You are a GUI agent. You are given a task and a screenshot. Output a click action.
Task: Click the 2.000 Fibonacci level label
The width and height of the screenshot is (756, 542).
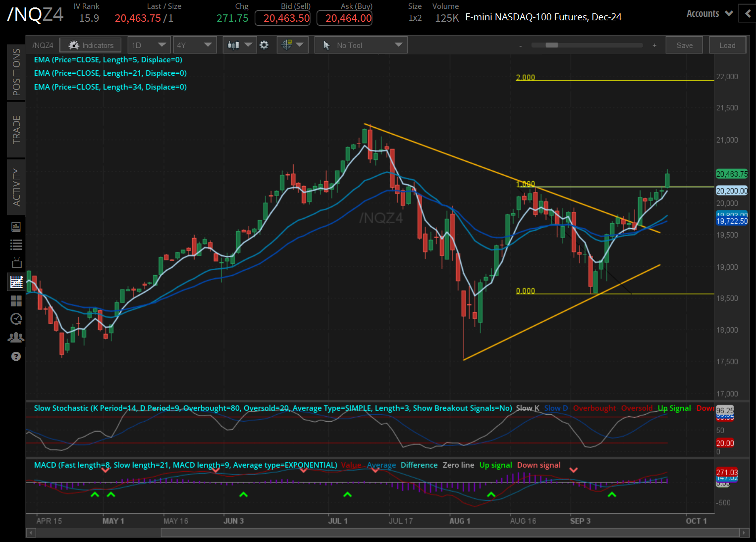pyautogui.click(x=526, y=77)
